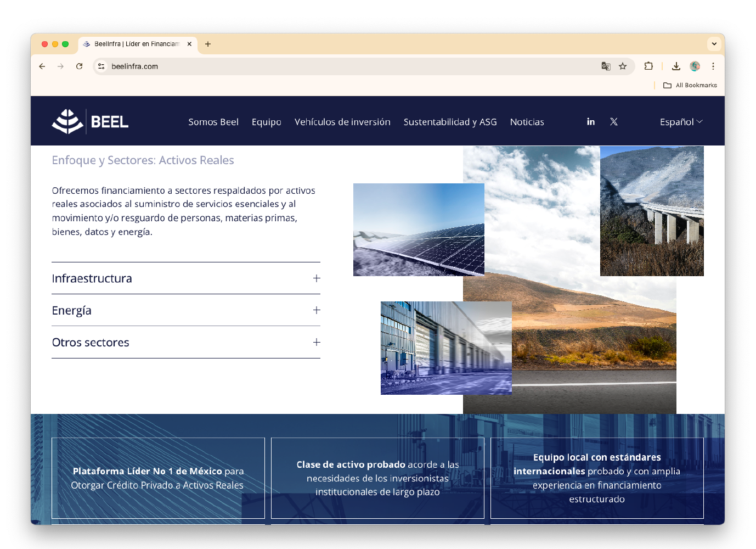Click the Enfoque y Sectores heading
Screen dimensions: 756x549
pos(143,160)
